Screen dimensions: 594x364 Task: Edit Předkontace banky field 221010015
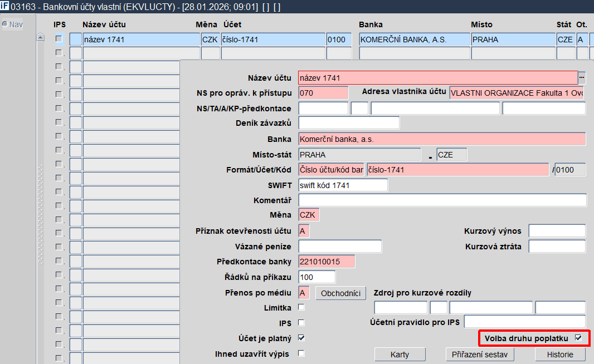pyautogui.click(x=327, y=262)
